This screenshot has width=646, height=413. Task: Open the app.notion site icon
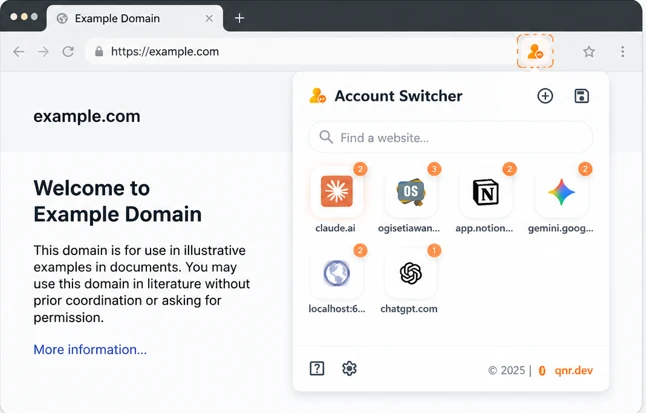point(486,192)
